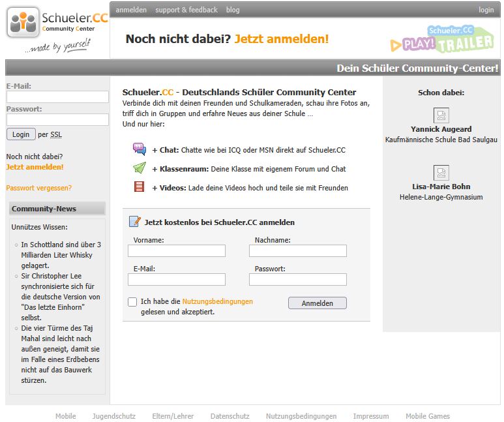
Task: Click the banner's Jetzt anmelden! headline link
Action: (x=282, y=39)
